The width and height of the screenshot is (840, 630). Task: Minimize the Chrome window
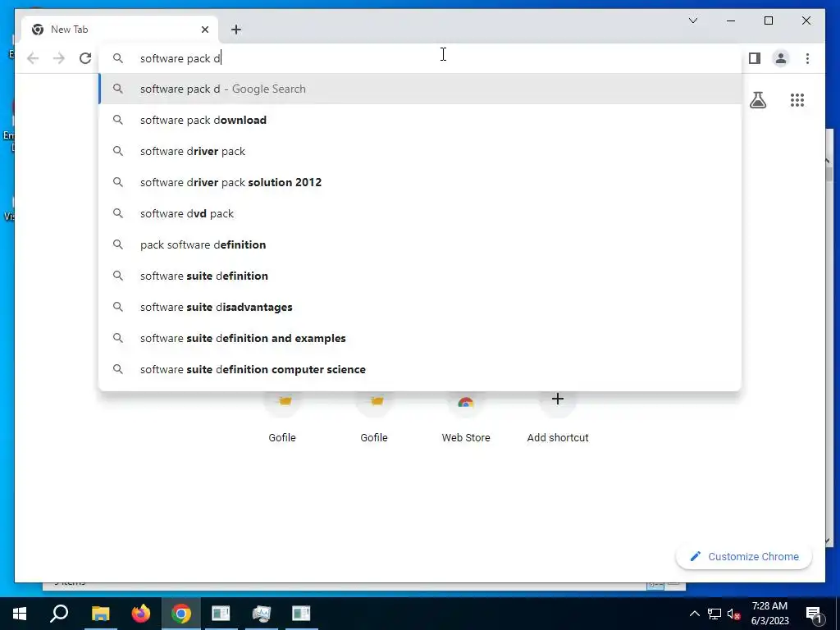[x=731, y=21]
